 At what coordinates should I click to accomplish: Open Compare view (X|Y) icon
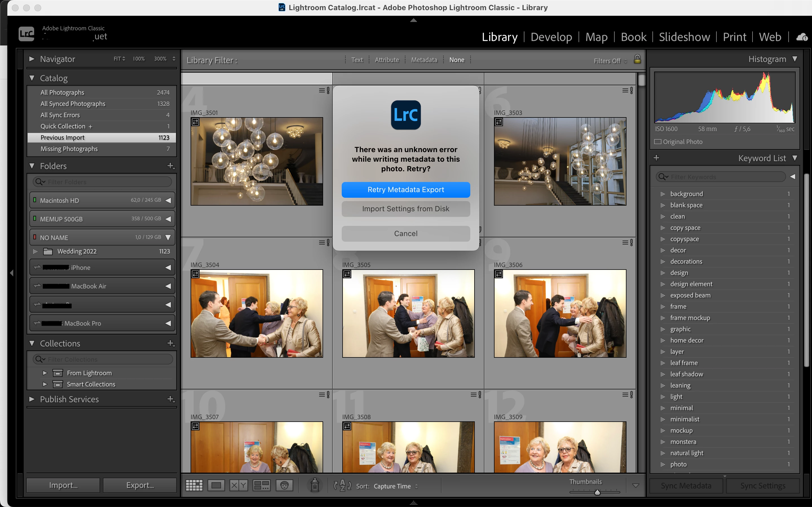tap(239, 485)
